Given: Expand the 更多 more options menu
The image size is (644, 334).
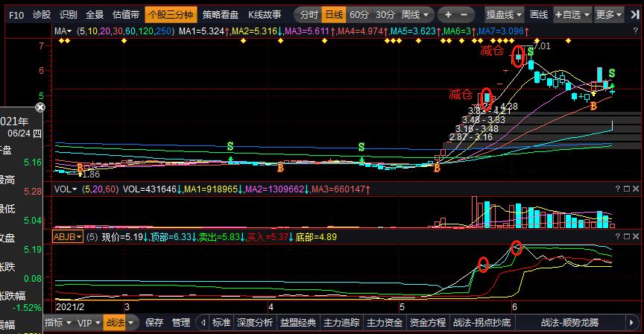Looking at the screenshot, I should point(609,15).
